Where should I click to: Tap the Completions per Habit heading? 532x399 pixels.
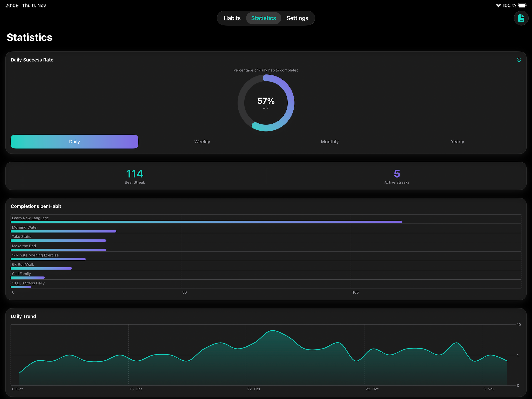pos(36,206)
